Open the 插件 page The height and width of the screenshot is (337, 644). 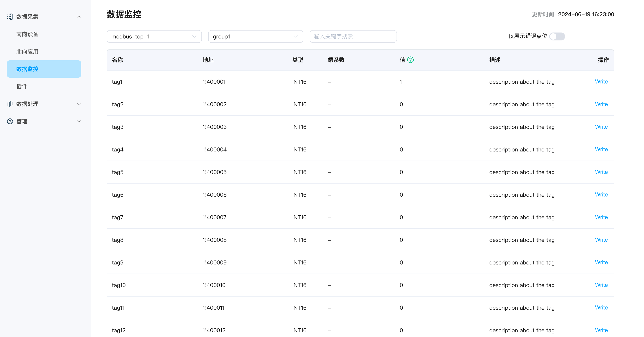(x=22, y=86)
